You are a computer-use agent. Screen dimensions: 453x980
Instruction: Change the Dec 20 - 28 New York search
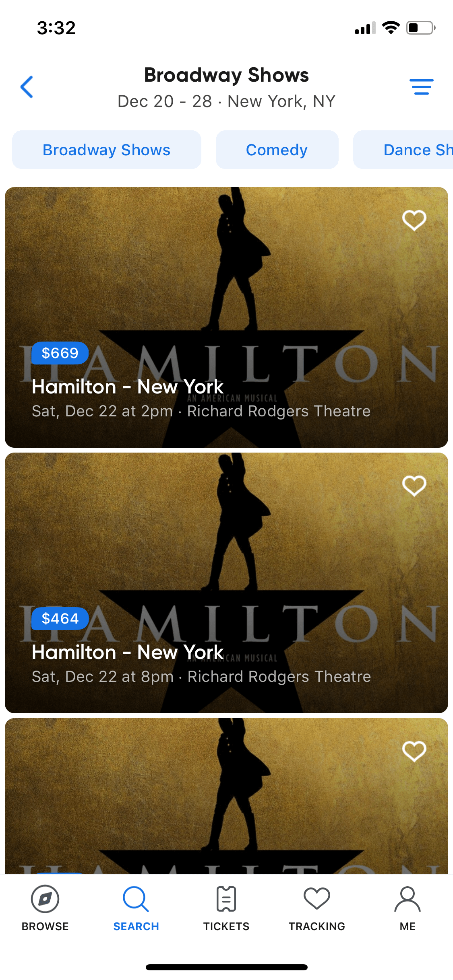(x=226, y=101)
